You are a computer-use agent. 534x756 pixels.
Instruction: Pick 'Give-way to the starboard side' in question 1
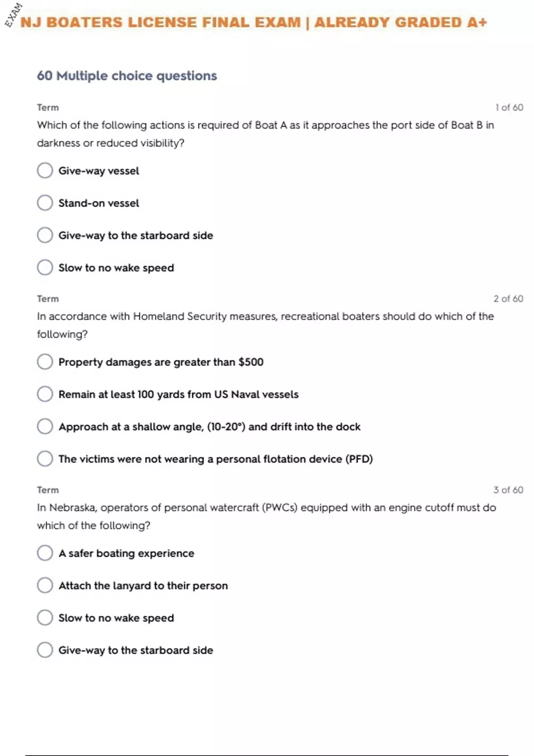(x=45, y=235)
